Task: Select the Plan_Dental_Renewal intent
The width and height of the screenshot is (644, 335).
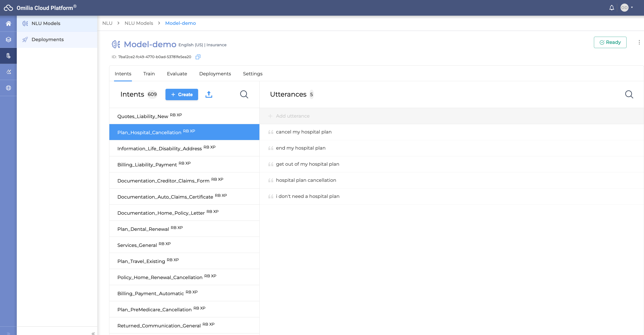Action: tap(143, 229)
